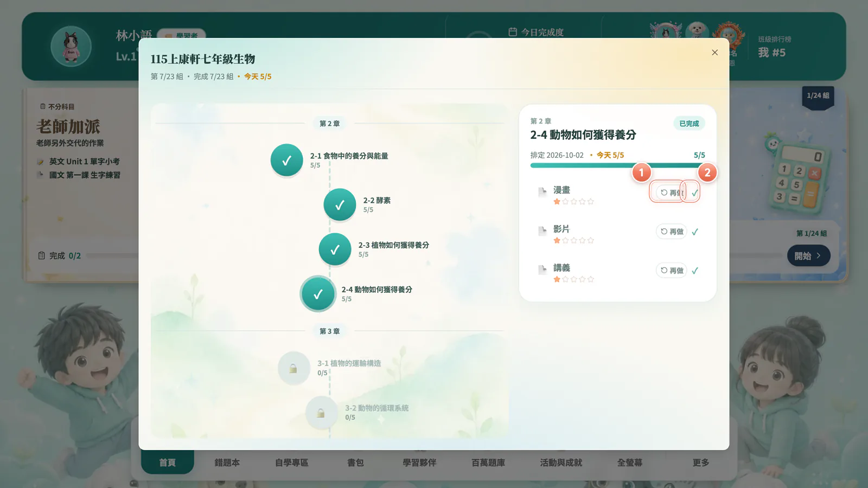868x488 pixels.
Task: Click the 第 3 章 chapter label
Action: 329,331
